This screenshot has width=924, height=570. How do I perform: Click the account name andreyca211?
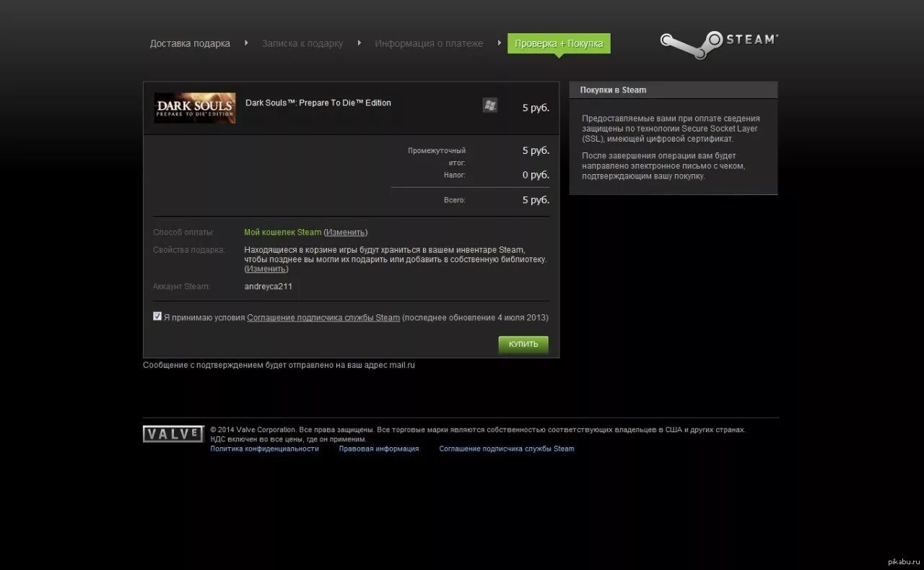tap(269, 286)
